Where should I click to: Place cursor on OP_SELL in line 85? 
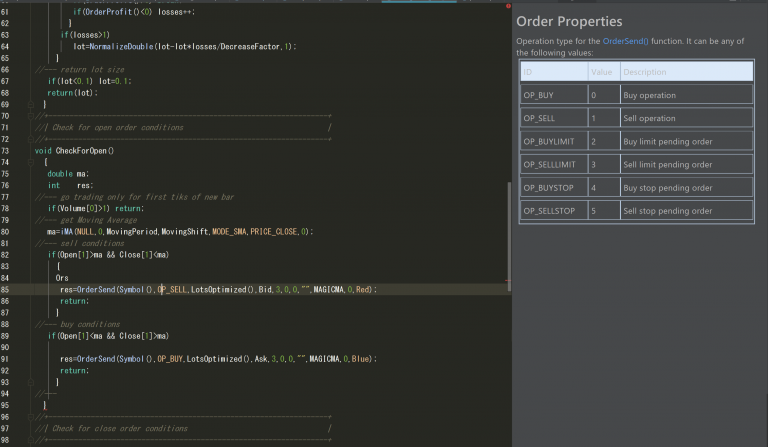point(173,289)
